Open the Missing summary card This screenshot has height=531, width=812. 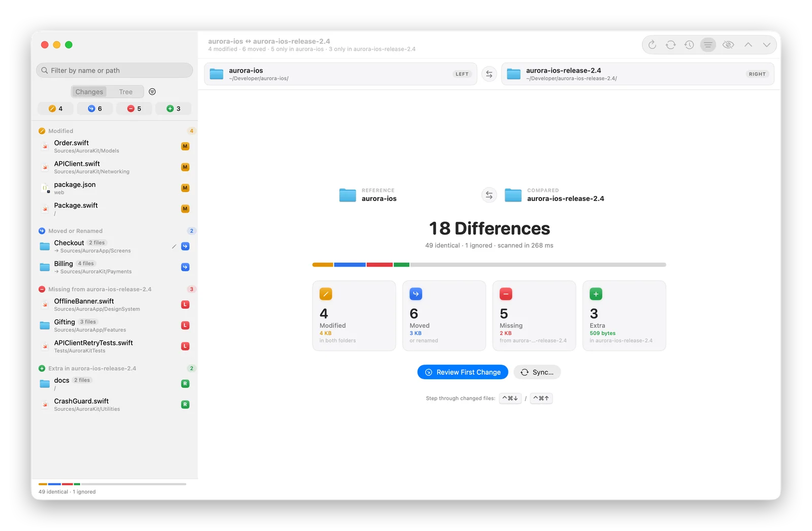pos(534,316)
